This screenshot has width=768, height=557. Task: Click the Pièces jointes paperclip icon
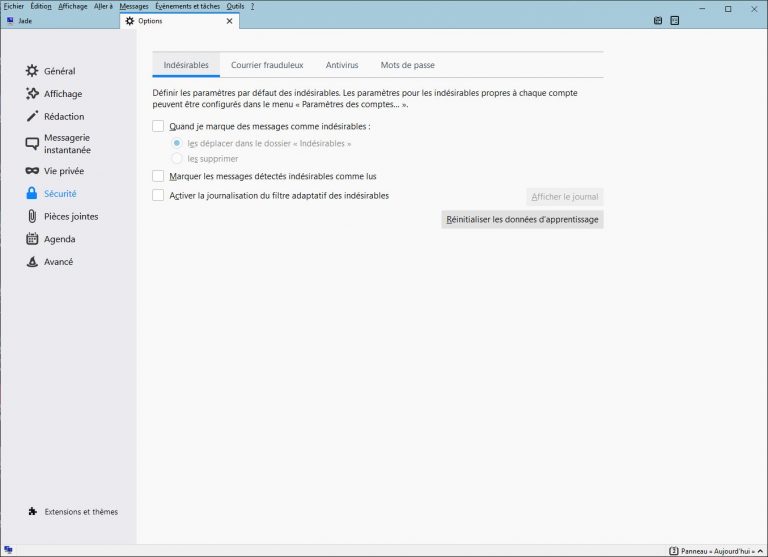32,216
